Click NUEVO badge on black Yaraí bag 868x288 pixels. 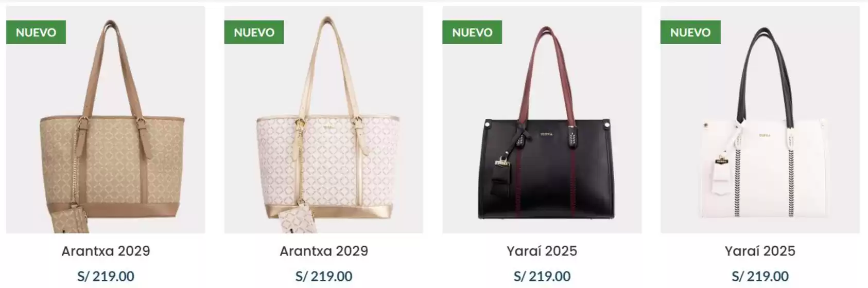click(x=472, y=32)
